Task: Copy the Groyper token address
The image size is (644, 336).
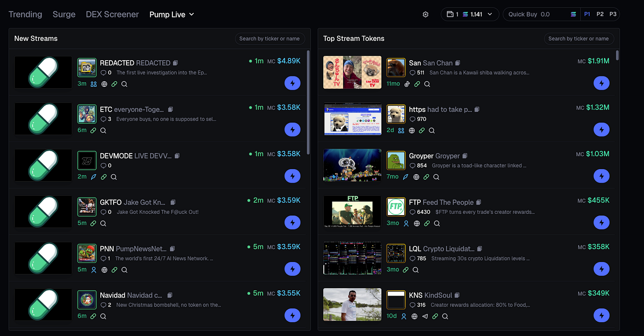Action: 465,156
